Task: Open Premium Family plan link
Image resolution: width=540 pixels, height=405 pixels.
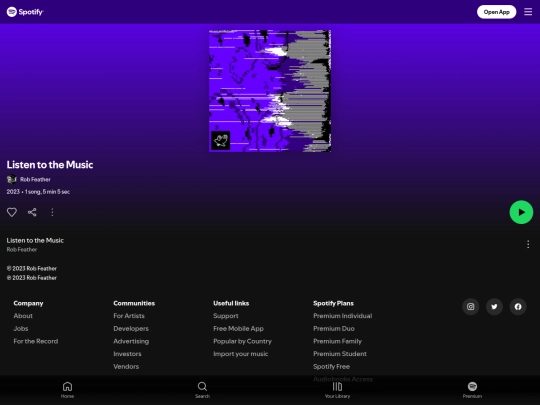Action: [338, 341]
